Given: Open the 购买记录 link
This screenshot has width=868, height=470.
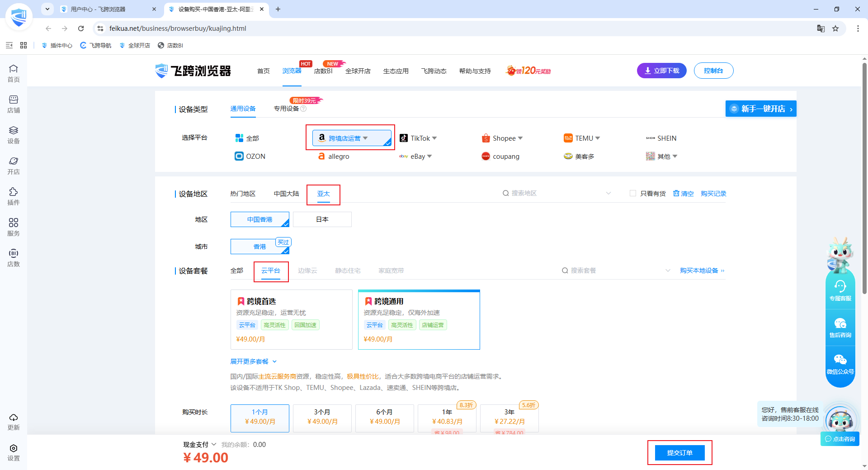Looking at the screenshot, I should click(x=713, y=194).
